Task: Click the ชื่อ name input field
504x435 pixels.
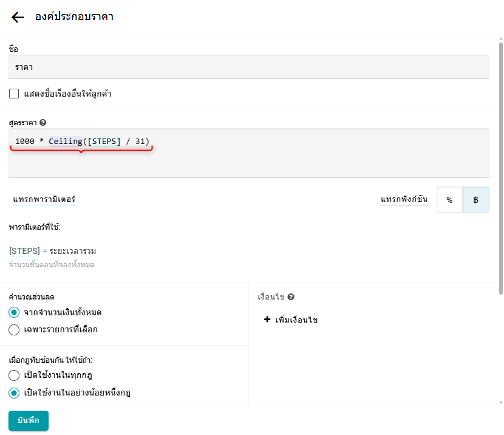Action: pos(248,67)
